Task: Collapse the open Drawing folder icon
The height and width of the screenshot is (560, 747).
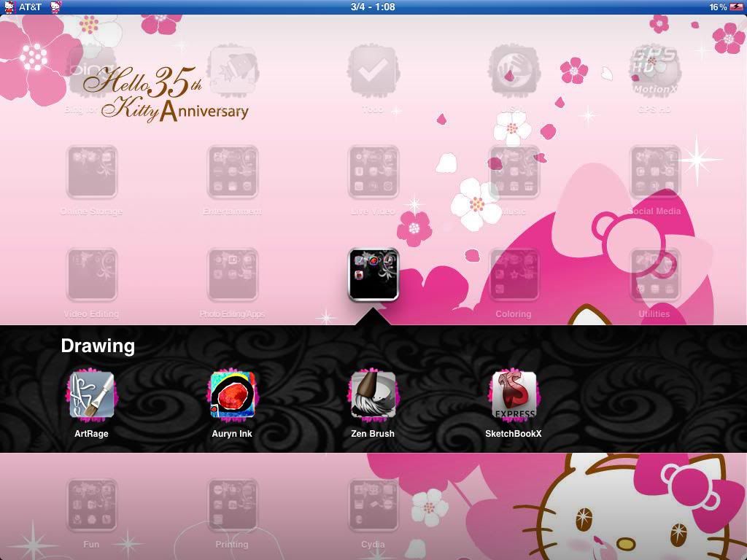Action: click(373, 275)
